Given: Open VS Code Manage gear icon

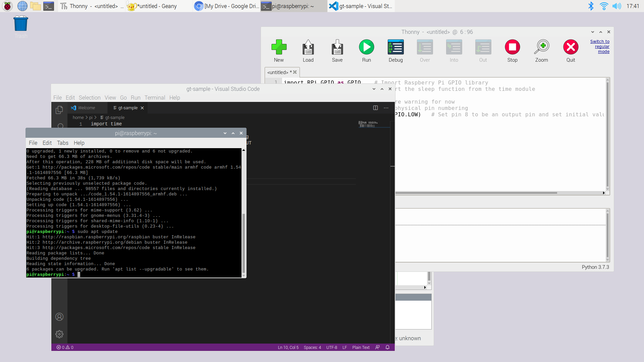Looking at the screenshot, I should point(59,334).
